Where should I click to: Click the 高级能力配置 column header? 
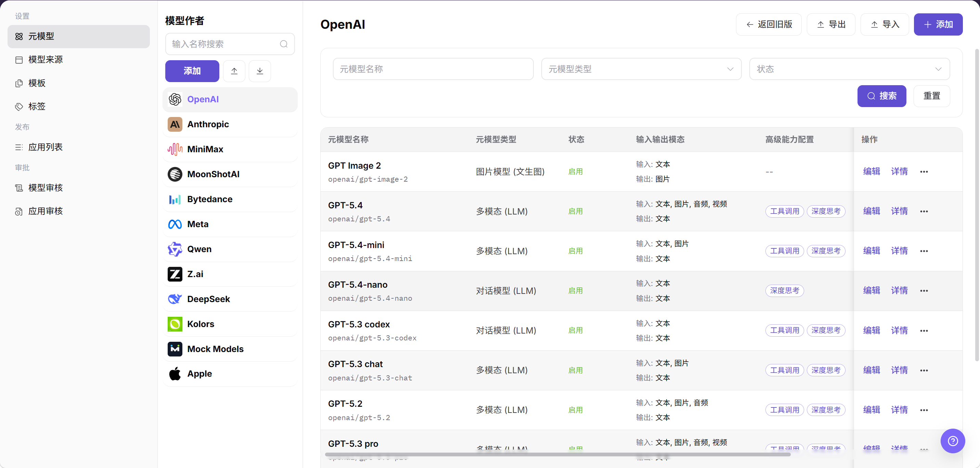pos(789,140)
